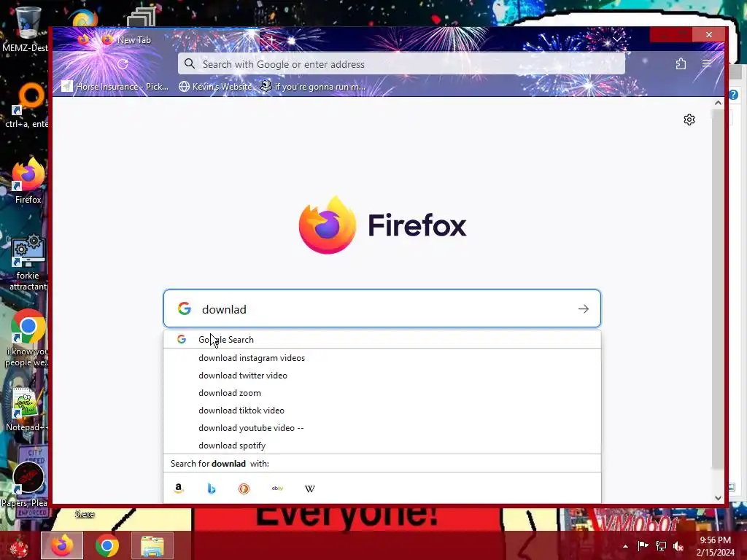The height and width of the screenshot is (560, 747).
Task: Open the network tray icon
Action: click(660, 545)
